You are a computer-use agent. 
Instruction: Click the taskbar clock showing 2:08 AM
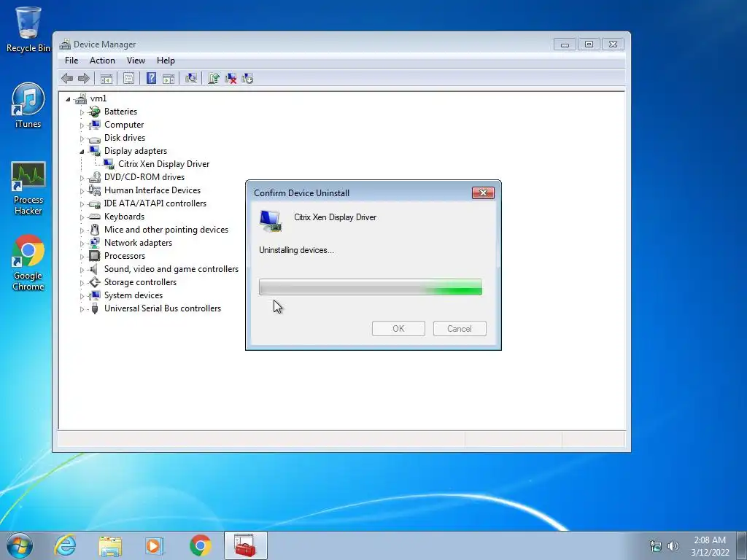(710, 546)
